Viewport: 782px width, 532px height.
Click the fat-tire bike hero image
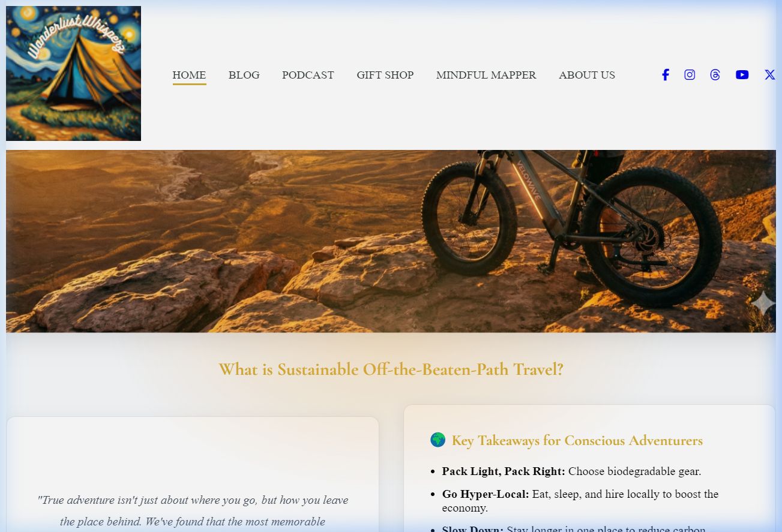[391, 241]
